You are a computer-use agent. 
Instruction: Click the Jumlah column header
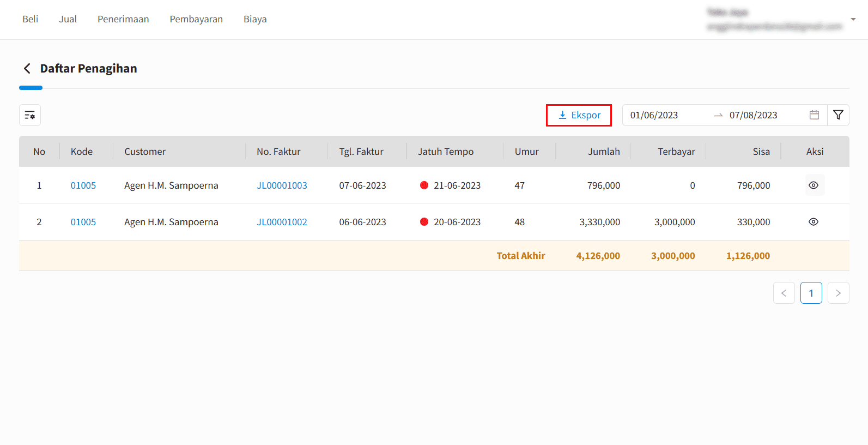coord(604,152)
